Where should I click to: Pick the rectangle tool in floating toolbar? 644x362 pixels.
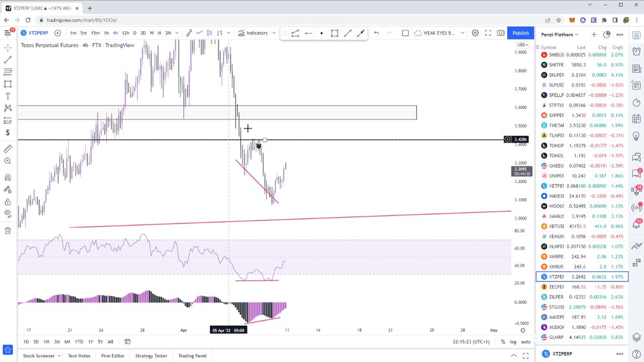coord(334,33)
